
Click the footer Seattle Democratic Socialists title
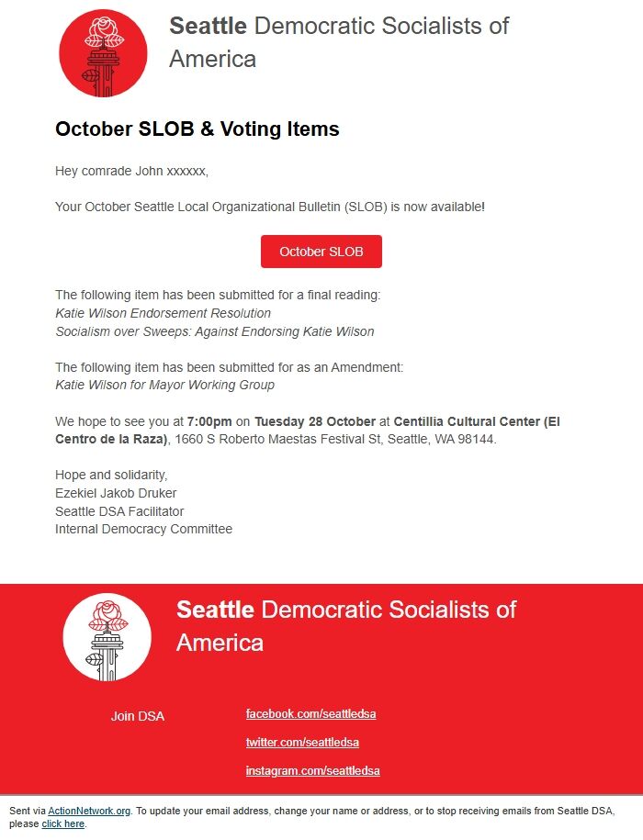click(346, 625)
